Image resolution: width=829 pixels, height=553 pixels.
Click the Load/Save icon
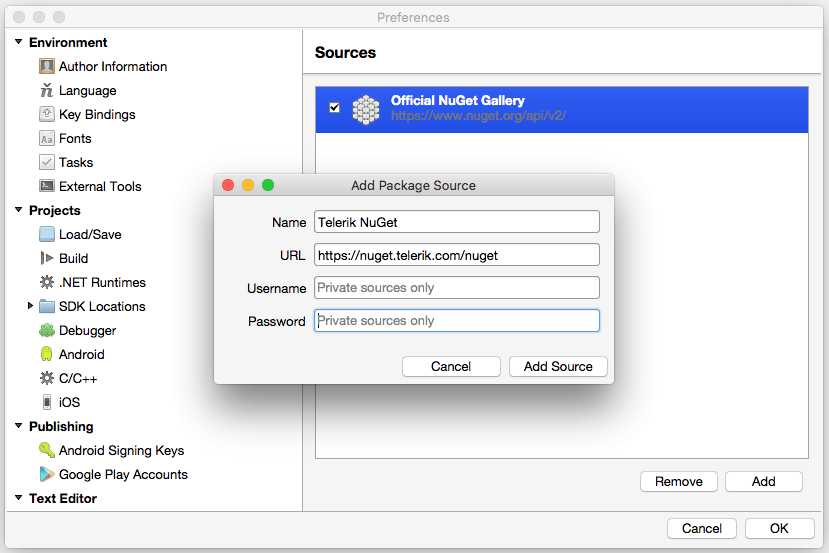tap(47, 234)
